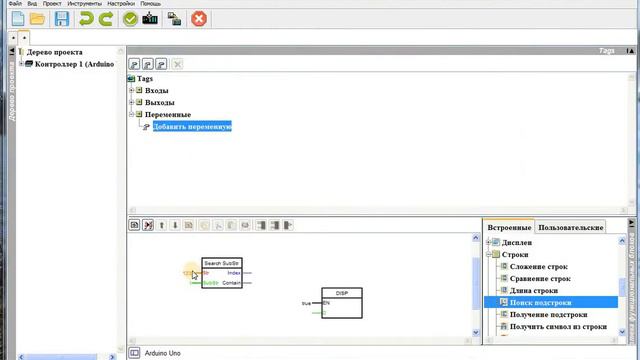Select the Переменные tree item
The width and height of the screenshot is (640, 360).
(168, 114)
